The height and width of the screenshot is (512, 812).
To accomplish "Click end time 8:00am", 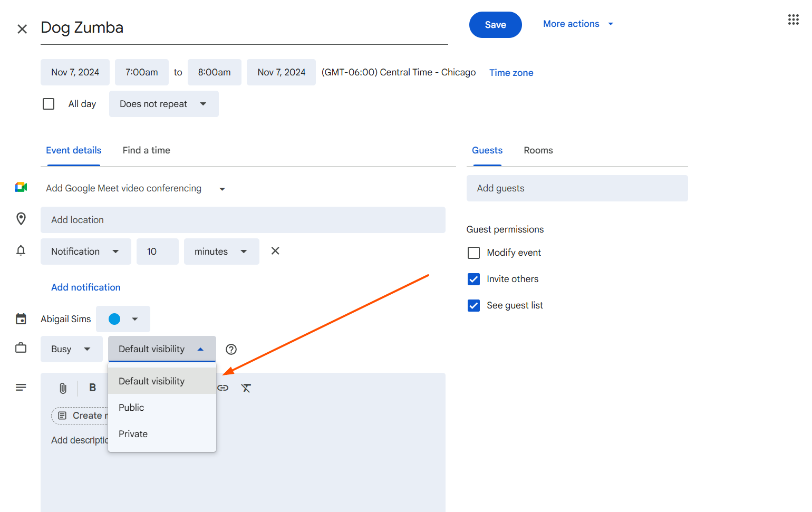I will click(215, 72).
